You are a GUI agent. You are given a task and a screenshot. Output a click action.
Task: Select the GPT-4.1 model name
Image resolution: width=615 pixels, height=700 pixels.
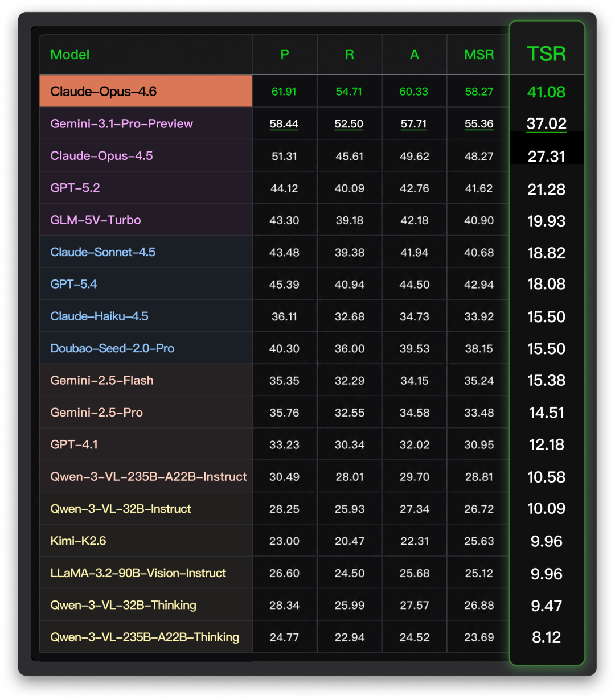point(74,444)
